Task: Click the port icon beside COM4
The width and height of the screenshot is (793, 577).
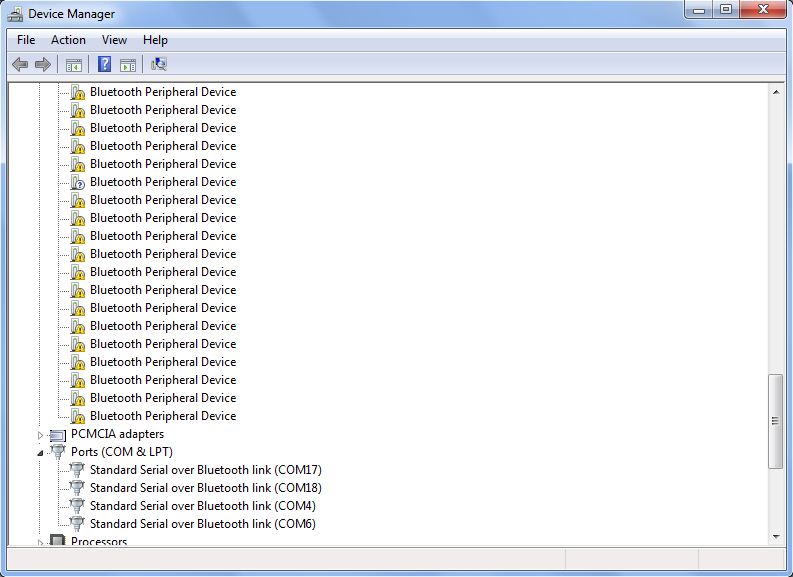Action: coord(77,505)
